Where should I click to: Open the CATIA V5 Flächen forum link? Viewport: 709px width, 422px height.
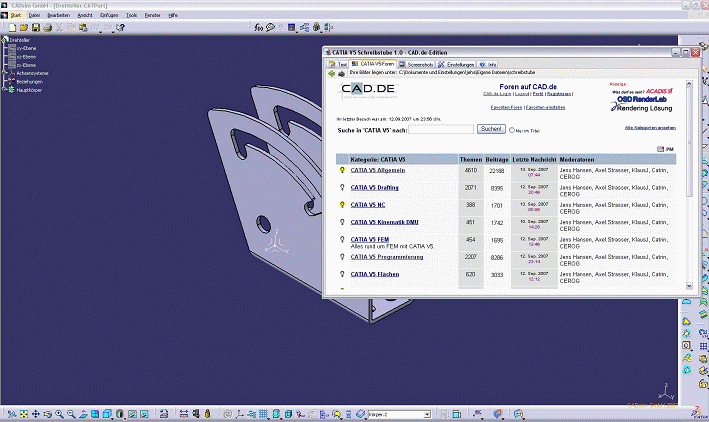coord(375,275)
